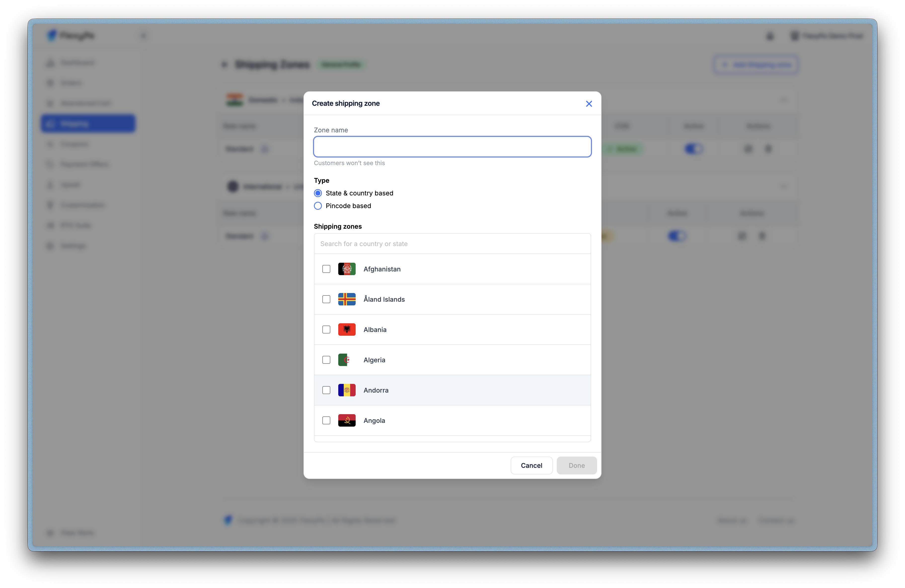The height and width of the screenshot is (588, 905).
Task: Click the country or state search field
Action: (x=452, y=244)
